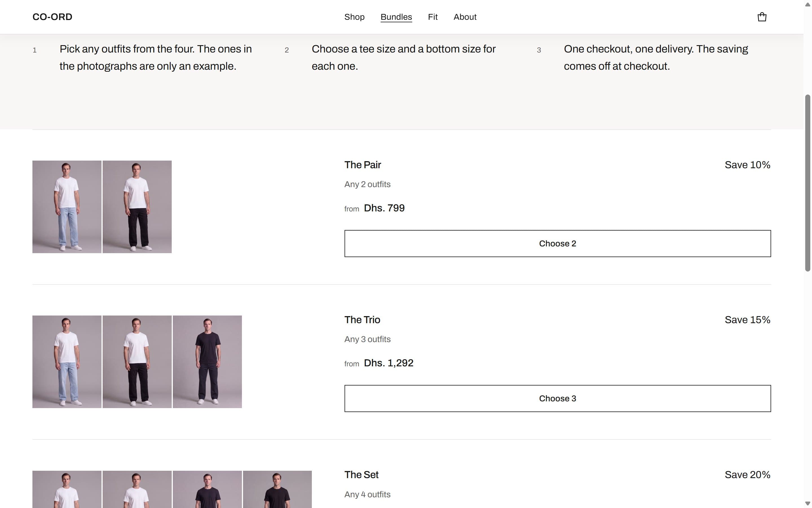812x508 pixels.
Task: Click 'Any 3 outfits' text
Action: (x=367, y=339)
